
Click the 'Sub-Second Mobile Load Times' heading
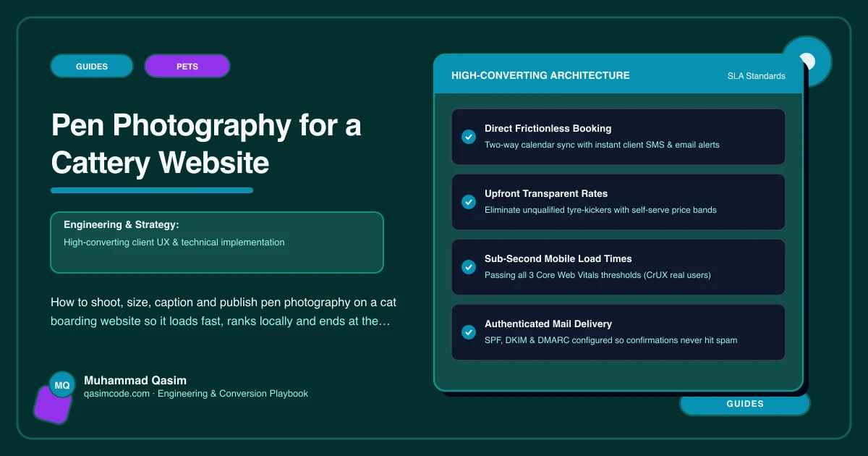tap(558, 258)
